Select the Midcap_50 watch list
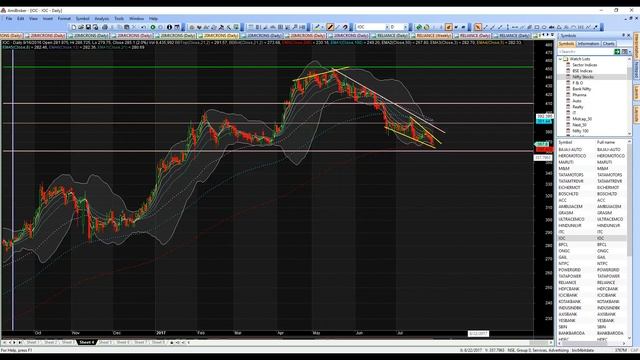The width and height of the screenshot is (640, 360). pyautogui.click(x=582, y=119)
